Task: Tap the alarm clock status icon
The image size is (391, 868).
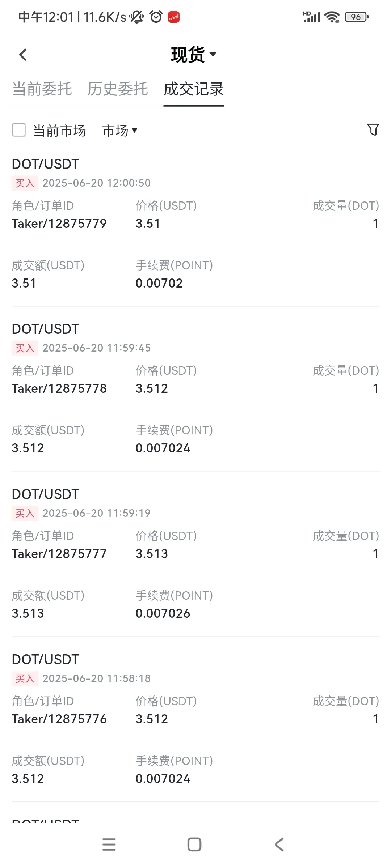Action: 156,17
